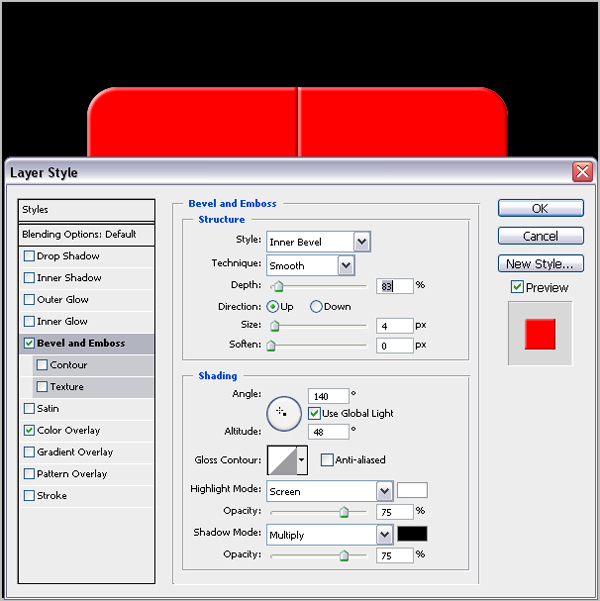
Task: Expand the Technique dropdown showing Smooth
Action: (311, 265)
